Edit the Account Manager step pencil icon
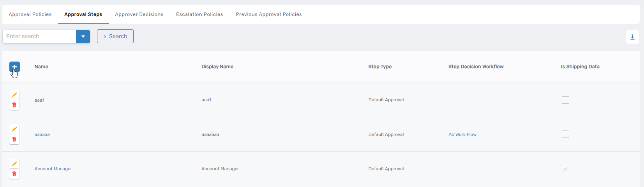 14,164
